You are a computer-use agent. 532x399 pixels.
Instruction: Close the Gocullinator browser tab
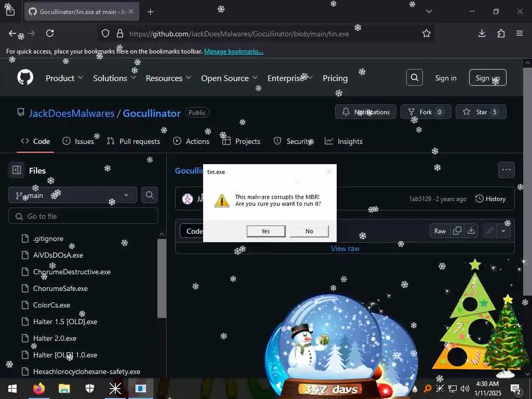[131, 11]
